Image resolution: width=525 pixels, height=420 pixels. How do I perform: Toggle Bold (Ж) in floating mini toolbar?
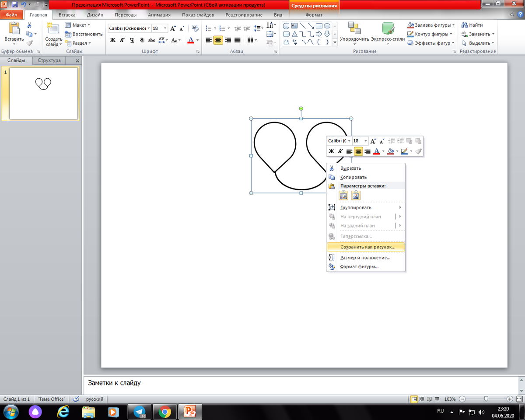coord(332,151)
